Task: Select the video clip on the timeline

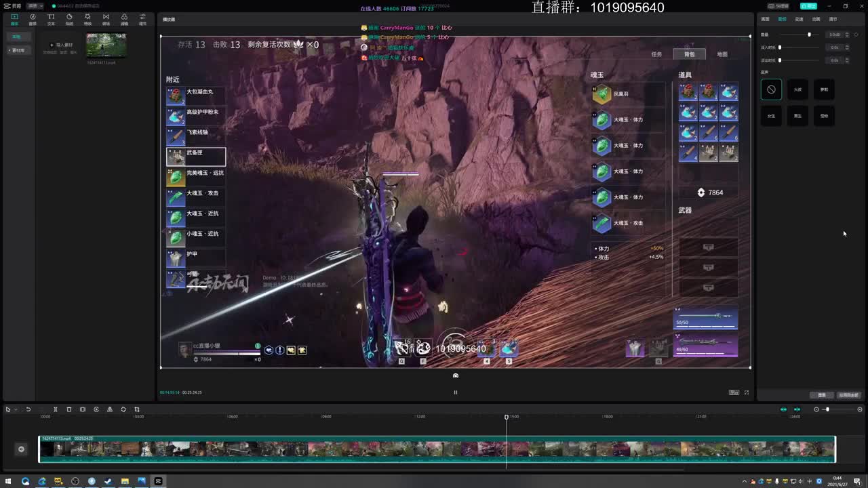Action: coord(437,449)
